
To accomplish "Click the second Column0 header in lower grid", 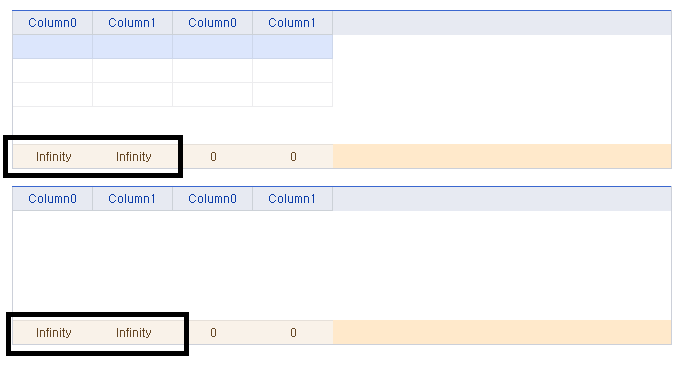I will [x=212, y=199].
